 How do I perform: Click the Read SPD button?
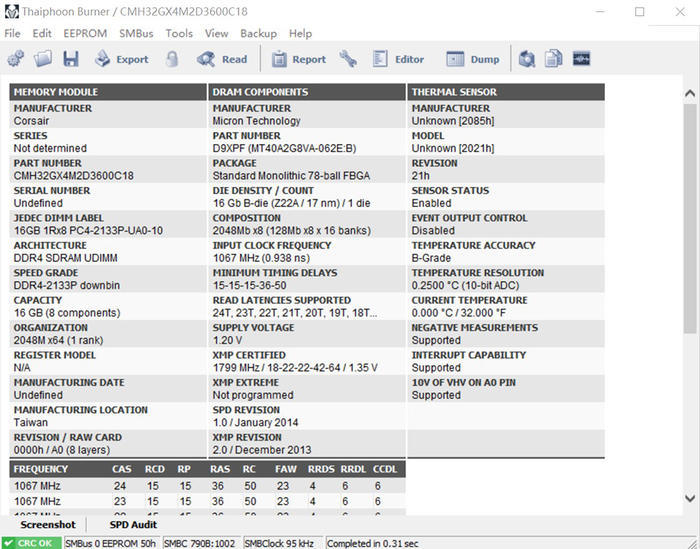[222, 58]
